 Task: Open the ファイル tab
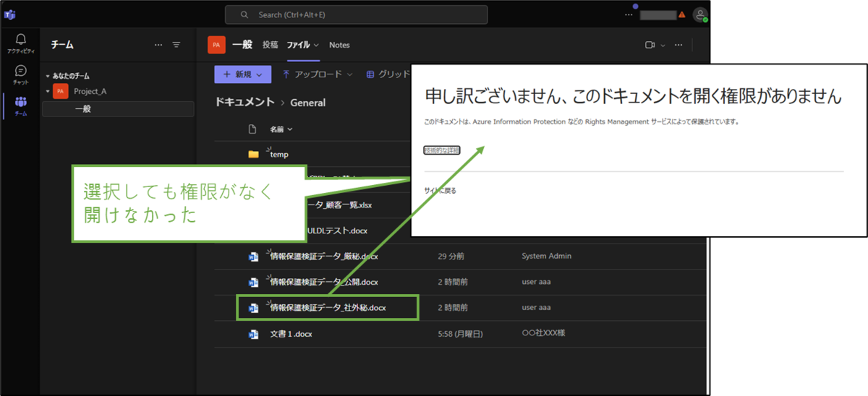click(299, 45)
